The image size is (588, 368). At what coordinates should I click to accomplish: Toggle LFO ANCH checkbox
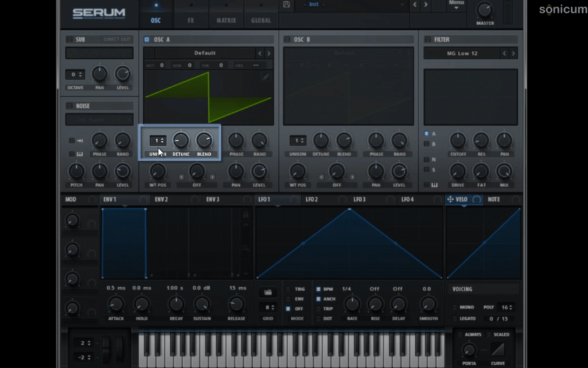(318, 299)
